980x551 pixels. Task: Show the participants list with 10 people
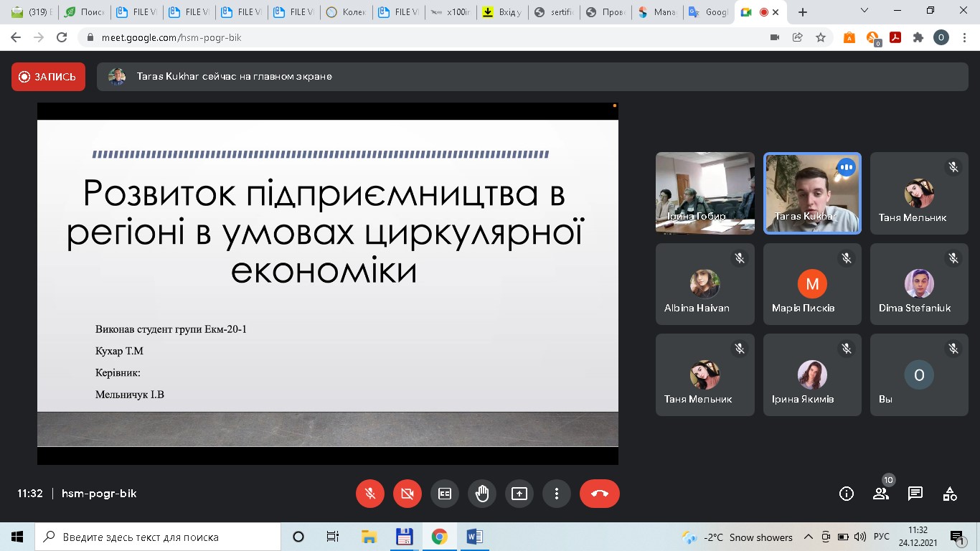click(880, 494)
